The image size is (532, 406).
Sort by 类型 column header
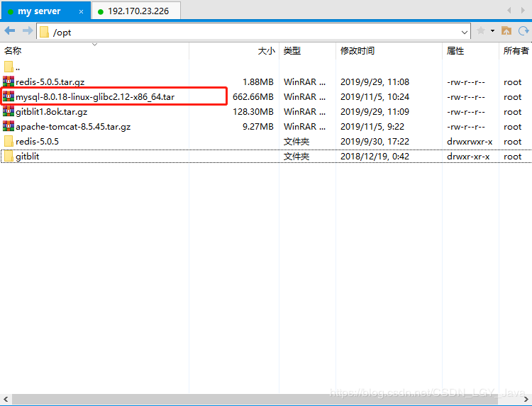[307, 51]
